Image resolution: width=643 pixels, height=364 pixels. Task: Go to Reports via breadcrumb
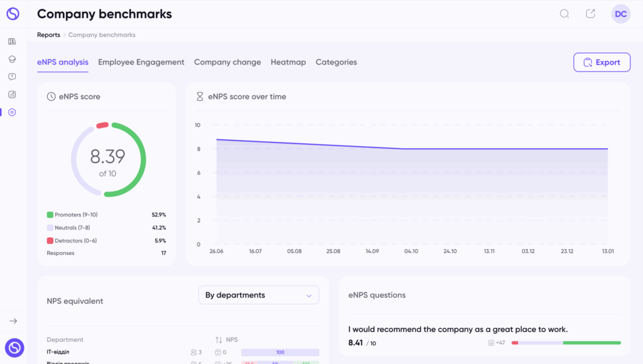point(48,35)
